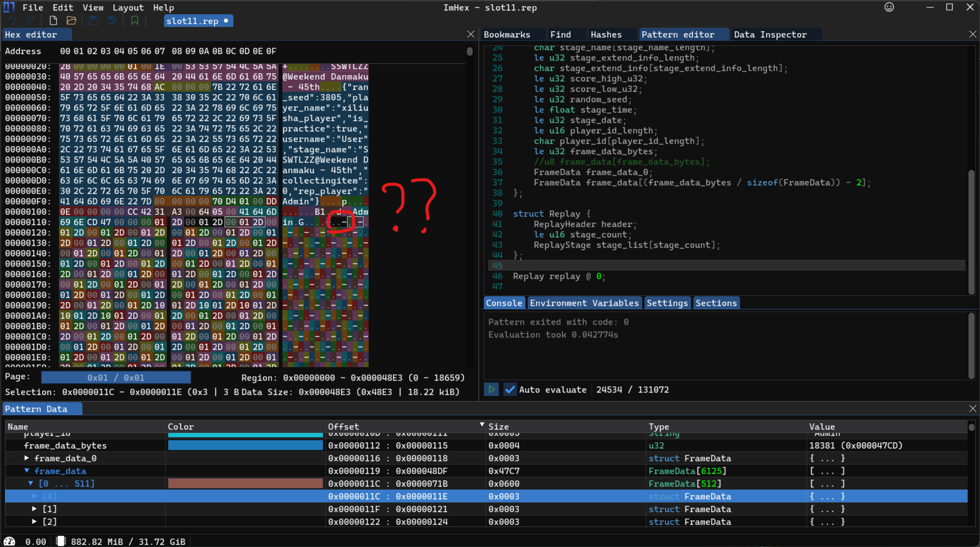
Task: Open the File menu
Action: tap(33, 7)
